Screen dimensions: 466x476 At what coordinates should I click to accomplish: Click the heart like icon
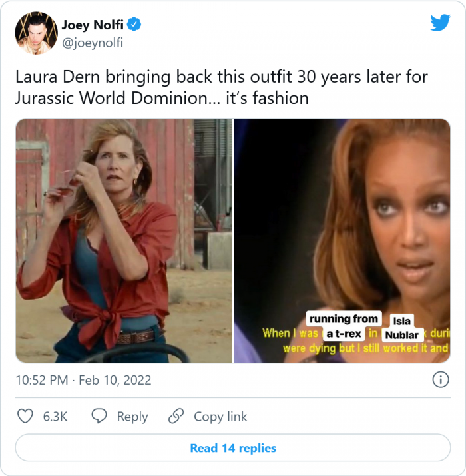click(x=25, y=417)
